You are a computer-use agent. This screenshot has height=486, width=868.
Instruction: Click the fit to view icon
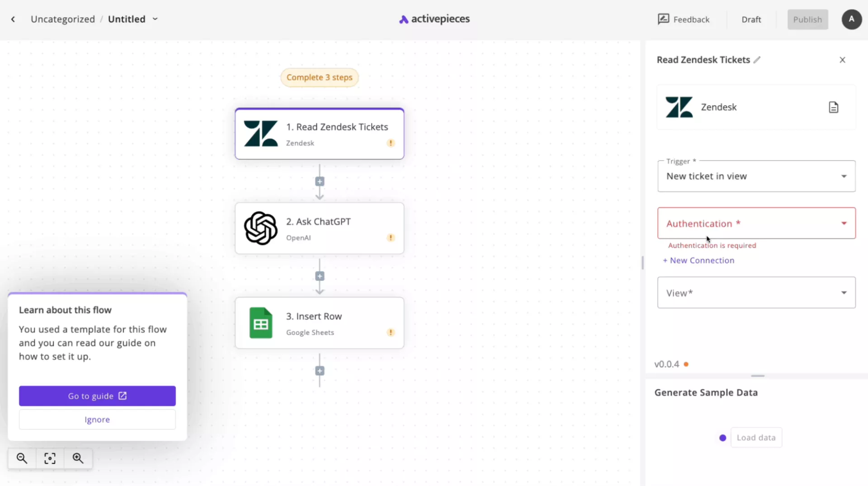(50, 458)
